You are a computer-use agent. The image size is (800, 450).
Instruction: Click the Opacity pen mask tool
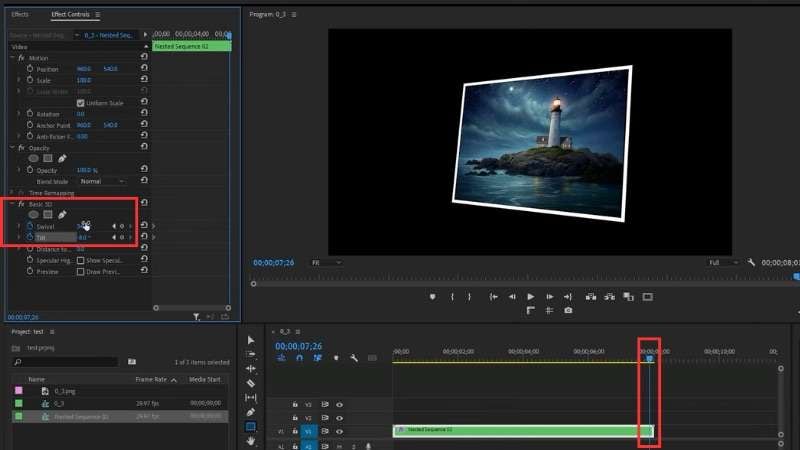[x=62, y=158]
